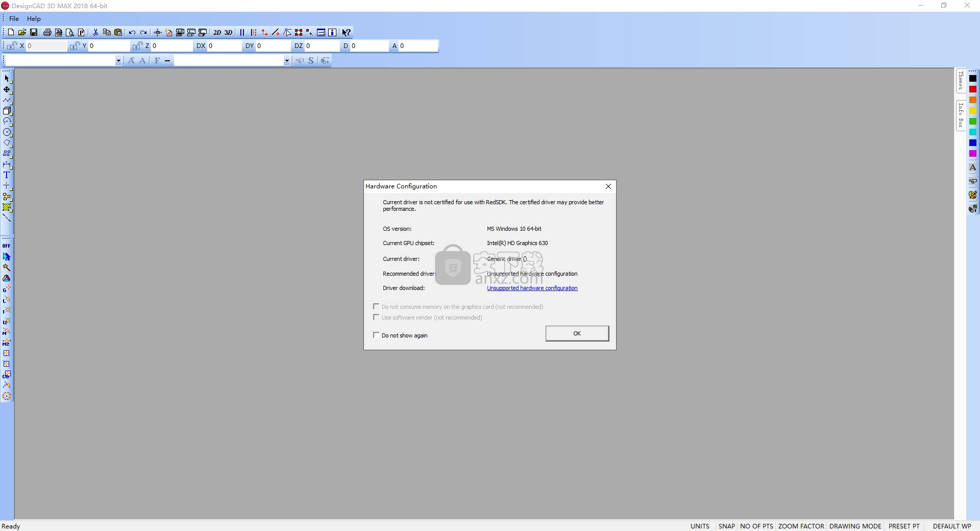Cut selection with scissors icon
The width and height of the screenshot is (980, 531).
(95, 32)
